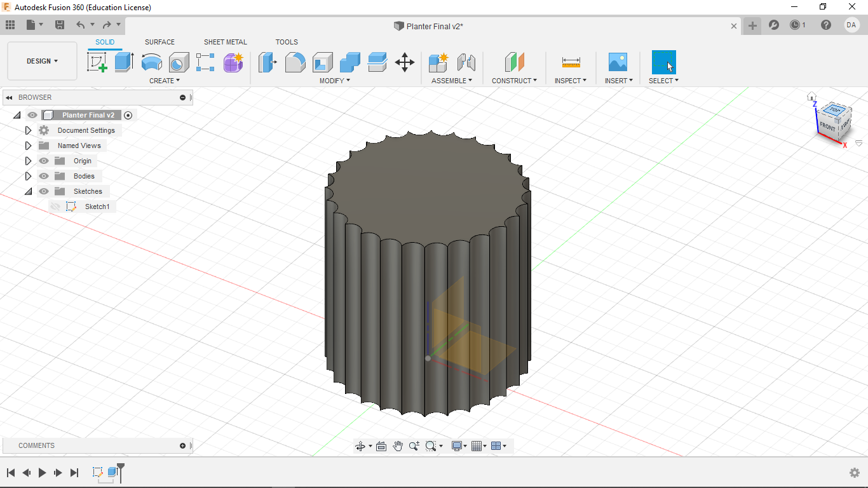
Task: Open timeline settings gear icon
Action: [x=855, y=473]
